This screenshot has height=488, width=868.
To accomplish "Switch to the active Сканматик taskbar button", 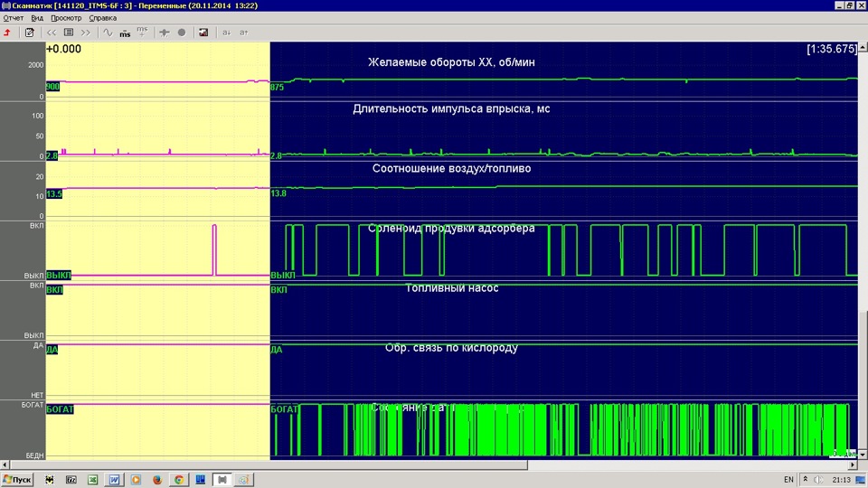I will click(x=222, y=480).
